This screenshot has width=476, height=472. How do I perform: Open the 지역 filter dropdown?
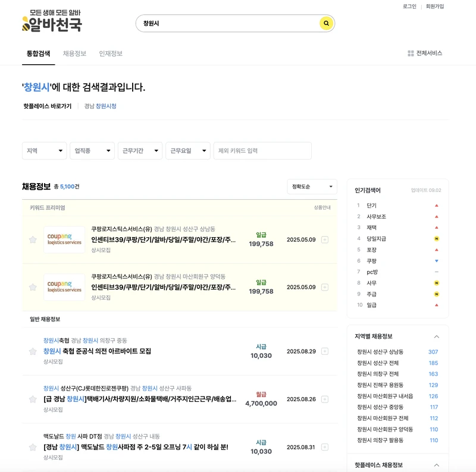point(44,151)
